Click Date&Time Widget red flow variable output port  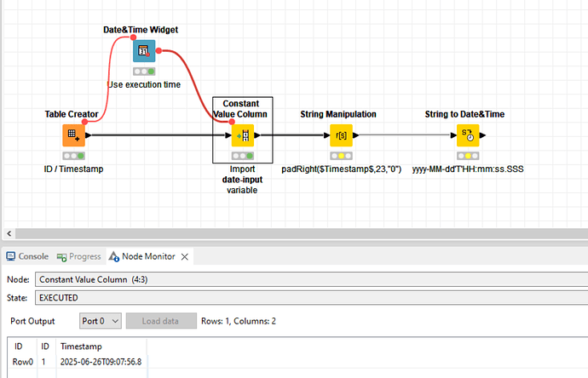click(159, 50)
